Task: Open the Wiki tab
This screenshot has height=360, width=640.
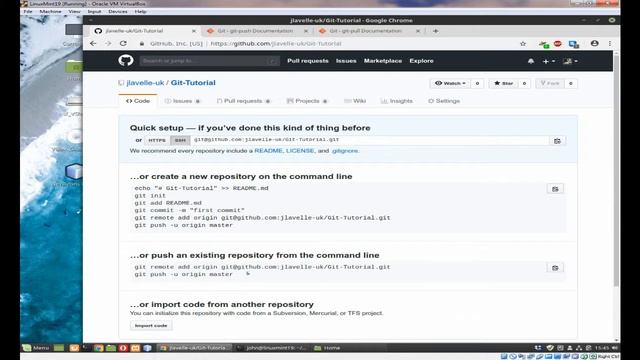Action: [x=355, y=101]
